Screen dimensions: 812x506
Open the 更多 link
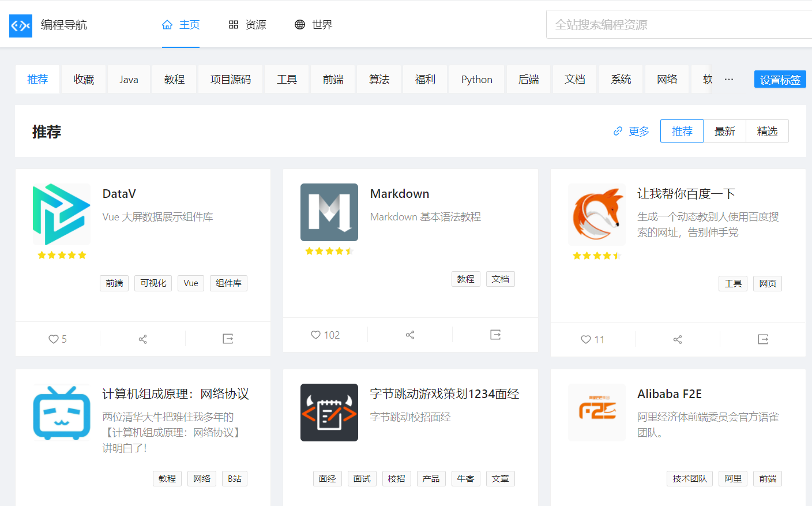(638, 131)
